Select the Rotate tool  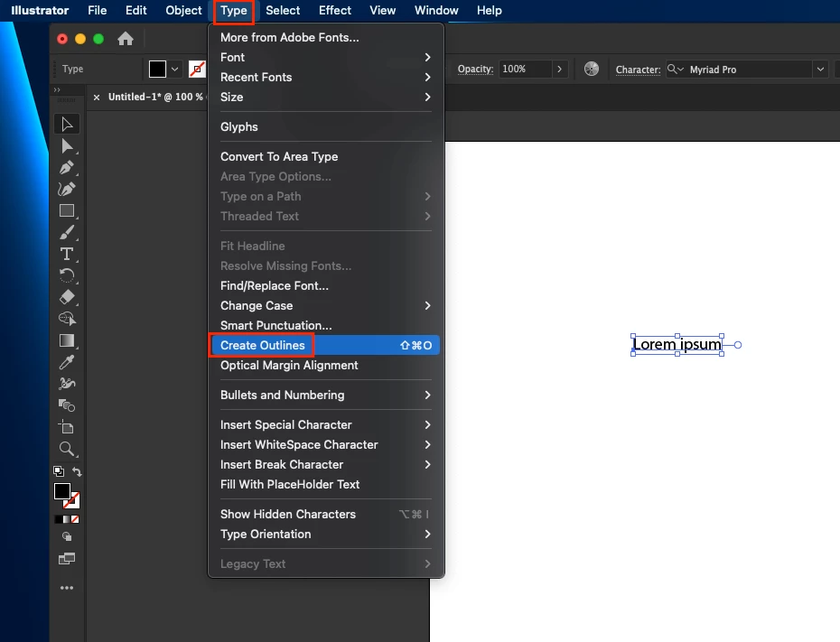pyautogui.click(x=67, y=275)
